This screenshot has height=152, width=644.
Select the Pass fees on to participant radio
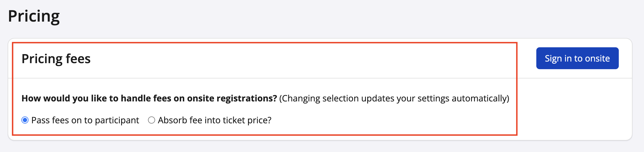point(25,120)
